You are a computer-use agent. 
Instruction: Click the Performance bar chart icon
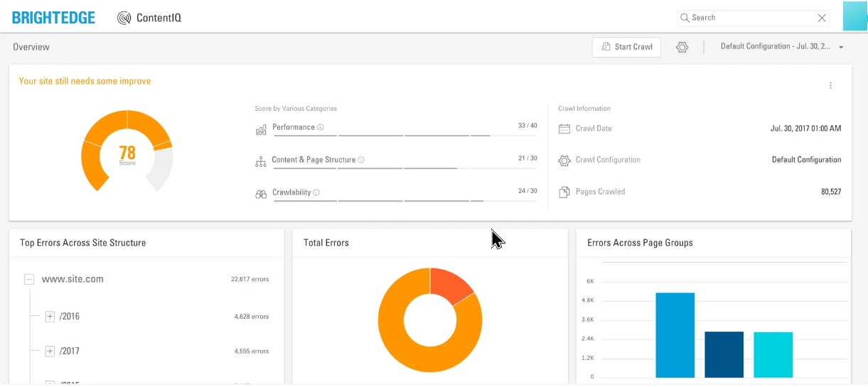[261, 130]
